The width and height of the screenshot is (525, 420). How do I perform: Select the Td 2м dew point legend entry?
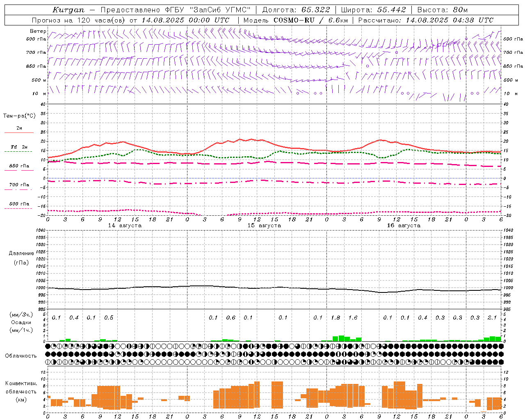coord(19,147)
